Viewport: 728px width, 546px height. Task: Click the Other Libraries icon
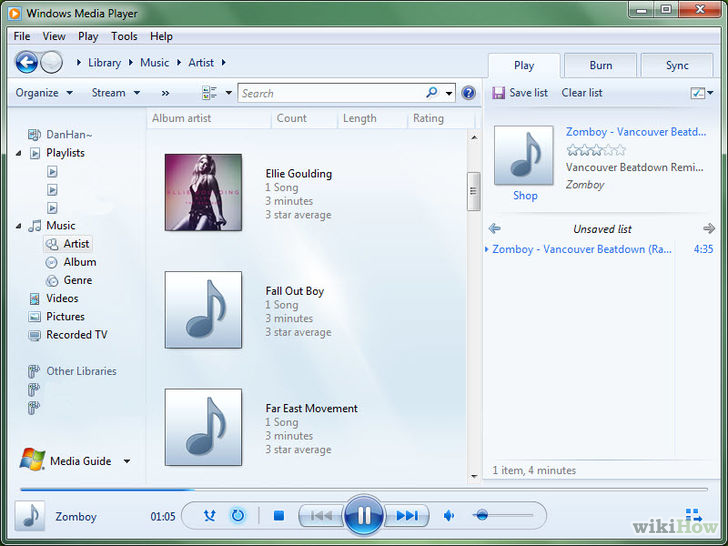[x=34, y=371]
